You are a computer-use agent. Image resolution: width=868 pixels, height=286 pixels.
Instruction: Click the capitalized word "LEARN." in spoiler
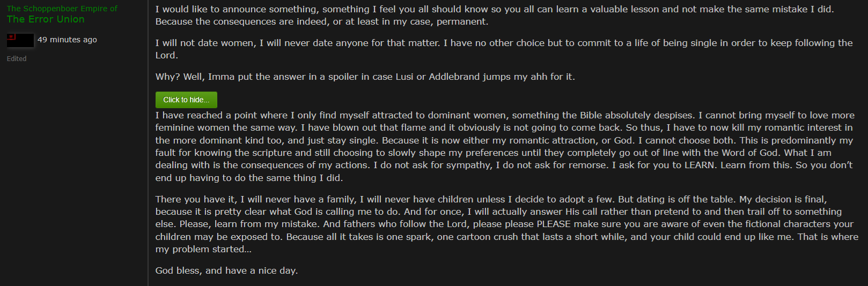pos(700,165)
